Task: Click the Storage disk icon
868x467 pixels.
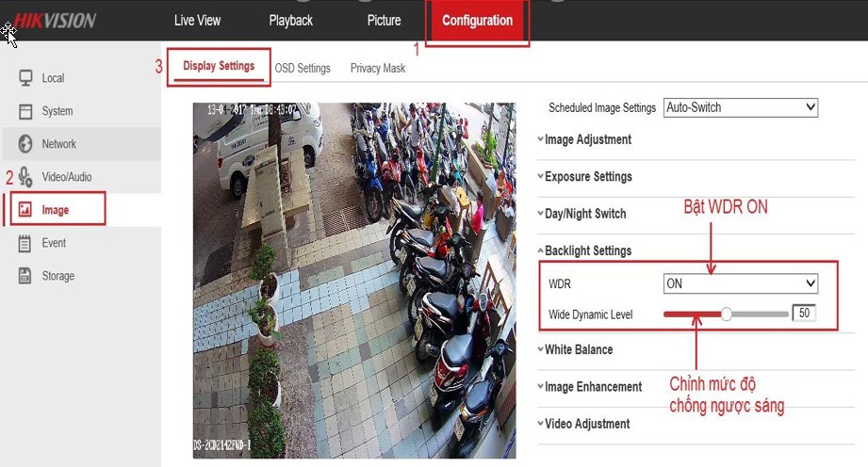Action: coord(25,276)
